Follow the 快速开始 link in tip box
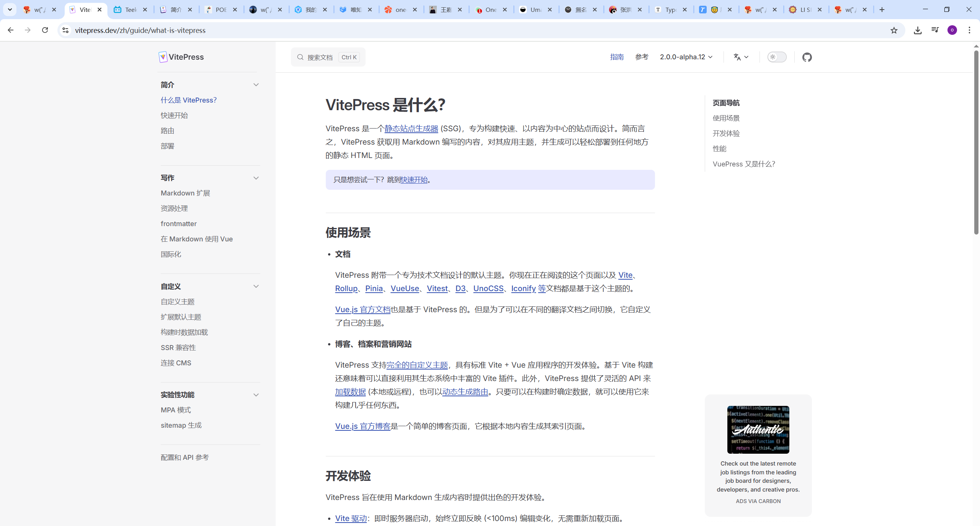 click(x=414, y=179)
